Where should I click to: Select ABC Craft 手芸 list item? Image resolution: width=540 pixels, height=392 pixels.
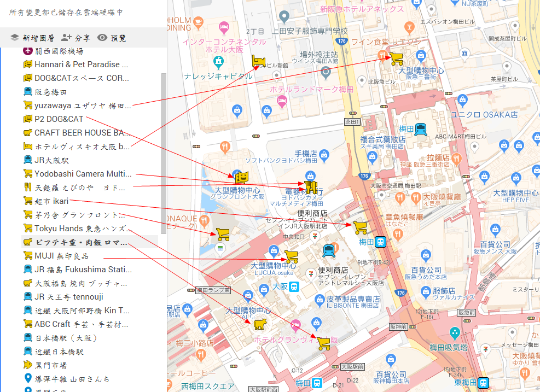76,324
